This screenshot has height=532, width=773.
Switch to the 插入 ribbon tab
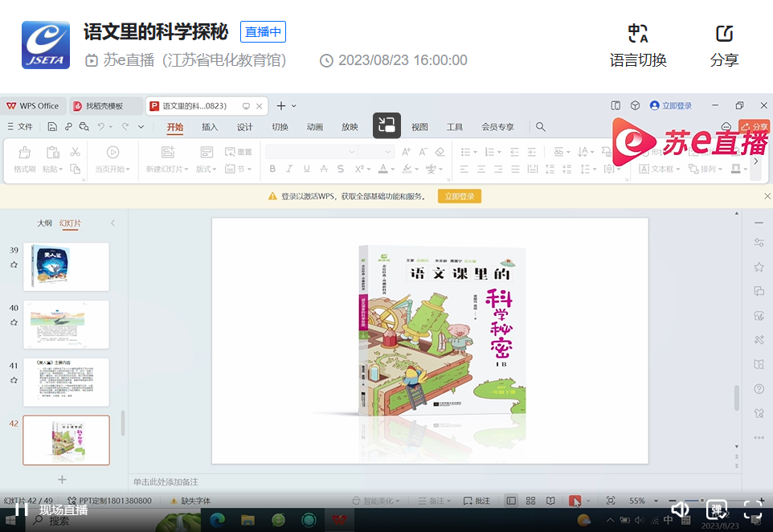pyautogui.click(x=210, y=127)
